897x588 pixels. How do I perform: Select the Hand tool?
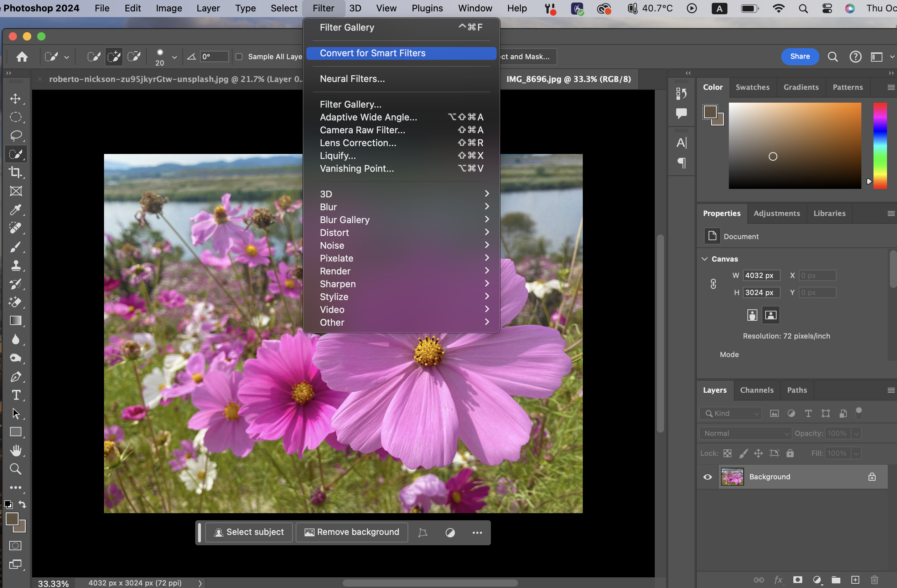coord(15,450)
